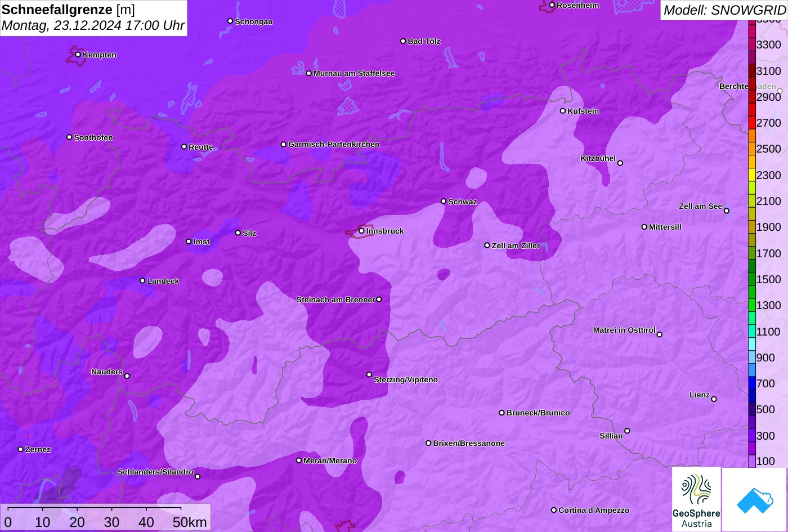Click the 'Silz' town label
Viewport: 788px width, 532px height.
tap(249, 233)
